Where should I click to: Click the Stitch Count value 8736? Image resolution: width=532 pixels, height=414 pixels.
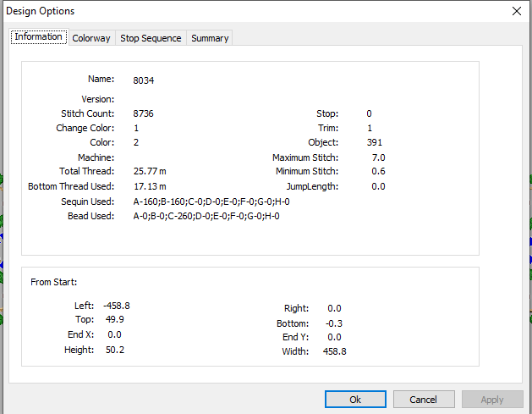[x=143, y=113]
